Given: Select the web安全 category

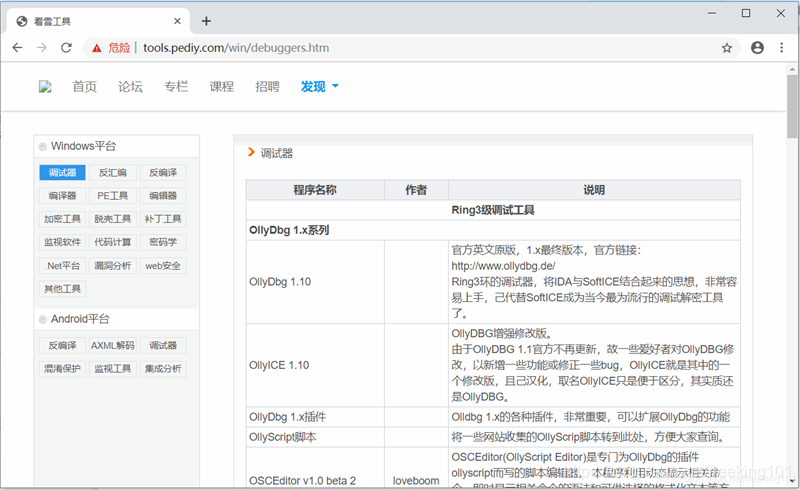Looking at the screenshot, I should [x=163, y=265].
